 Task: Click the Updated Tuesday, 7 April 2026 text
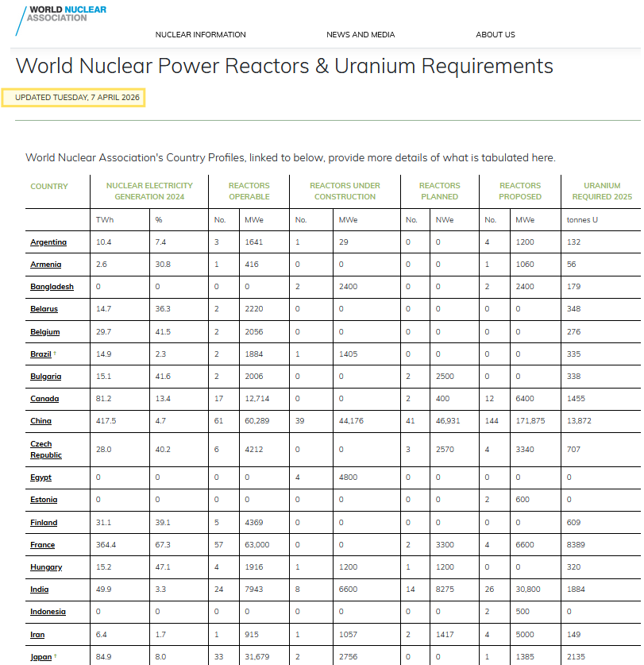point(77,98)
